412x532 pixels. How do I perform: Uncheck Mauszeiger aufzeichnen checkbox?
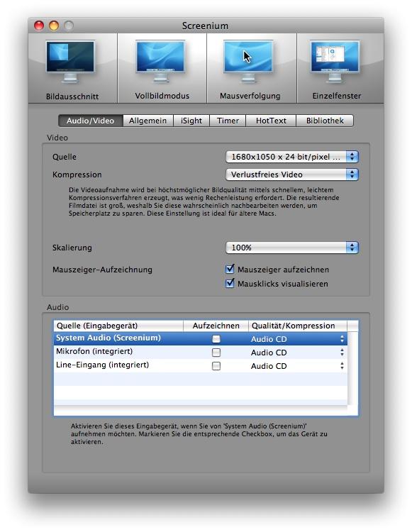tap(230, 270)
